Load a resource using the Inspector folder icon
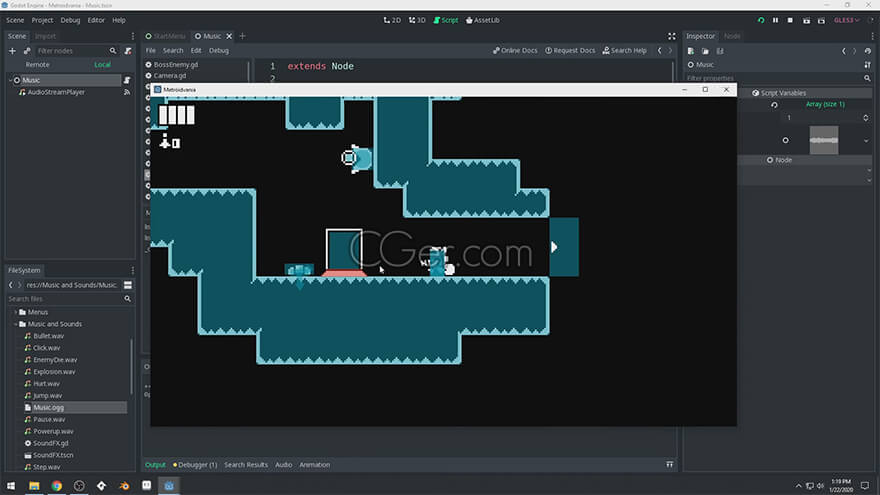Viewport: 880px width, 495px height. click(705, 51)
